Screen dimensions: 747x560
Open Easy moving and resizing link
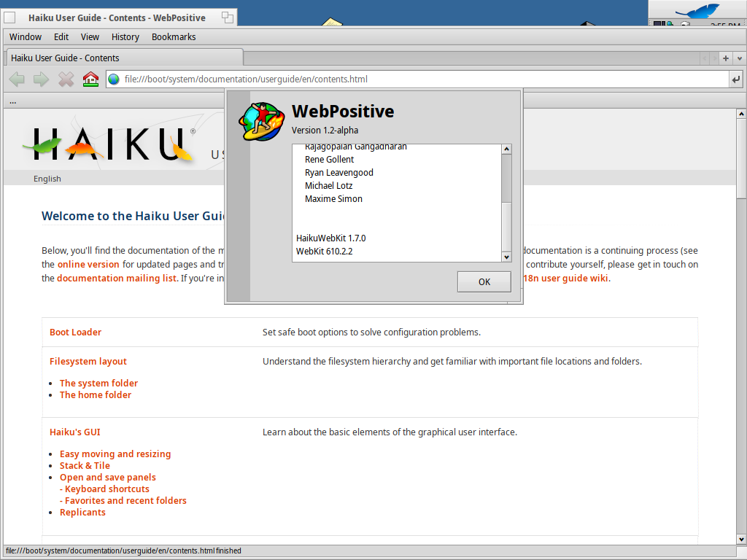coord(115,454)
